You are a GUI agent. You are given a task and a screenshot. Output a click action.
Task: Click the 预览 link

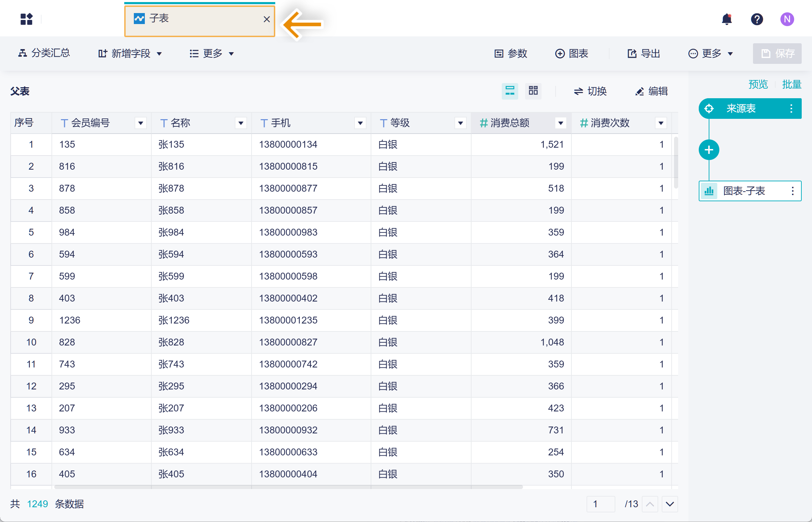point(758,84)
